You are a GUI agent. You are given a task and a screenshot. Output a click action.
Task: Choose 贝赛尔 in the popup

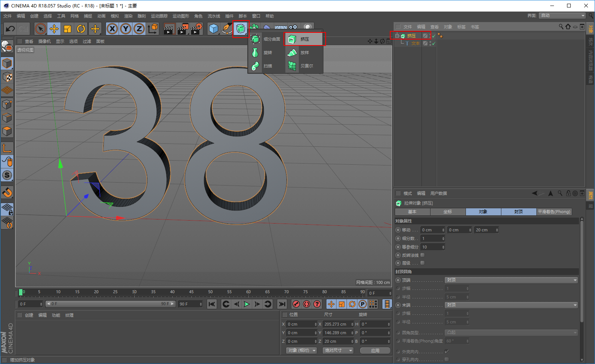(x=304, y=66)
